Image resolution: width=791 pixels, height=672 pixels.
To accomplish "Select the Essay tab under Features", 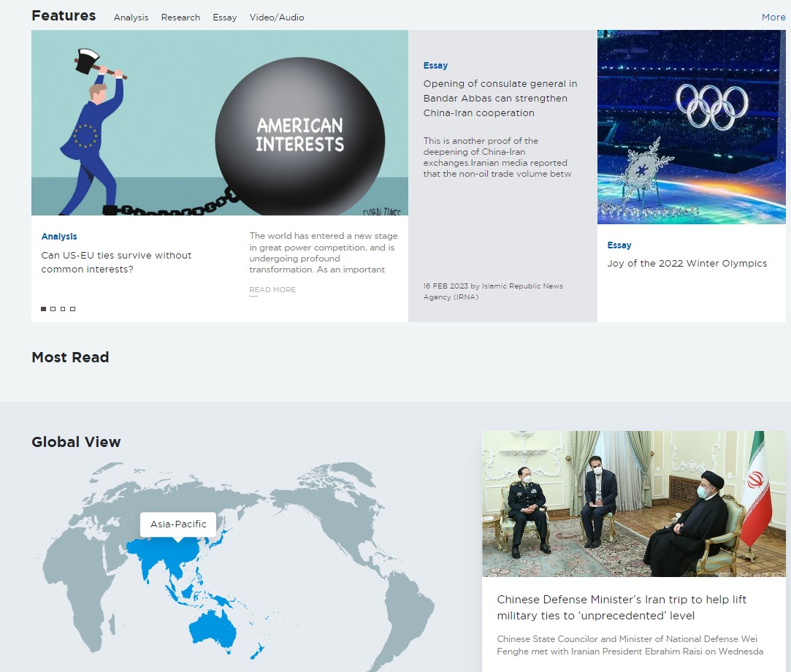I will 224,17.
